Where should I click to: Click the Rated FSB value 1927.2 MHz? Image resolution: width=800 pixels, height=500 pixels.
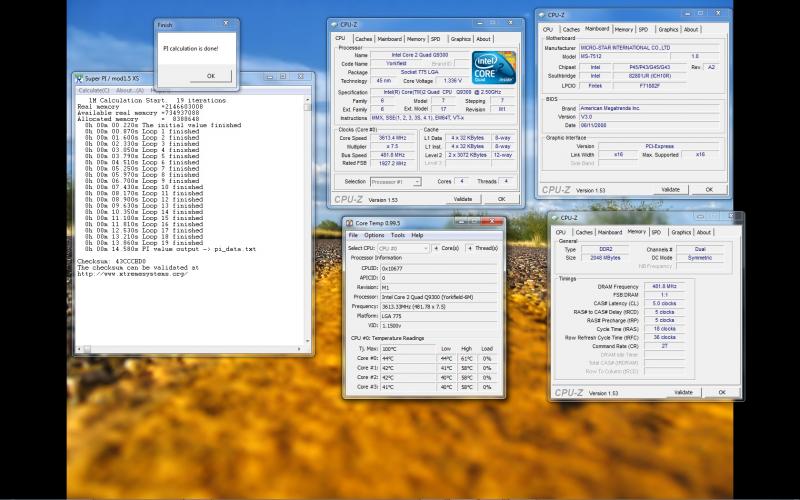tap(391, 163)
